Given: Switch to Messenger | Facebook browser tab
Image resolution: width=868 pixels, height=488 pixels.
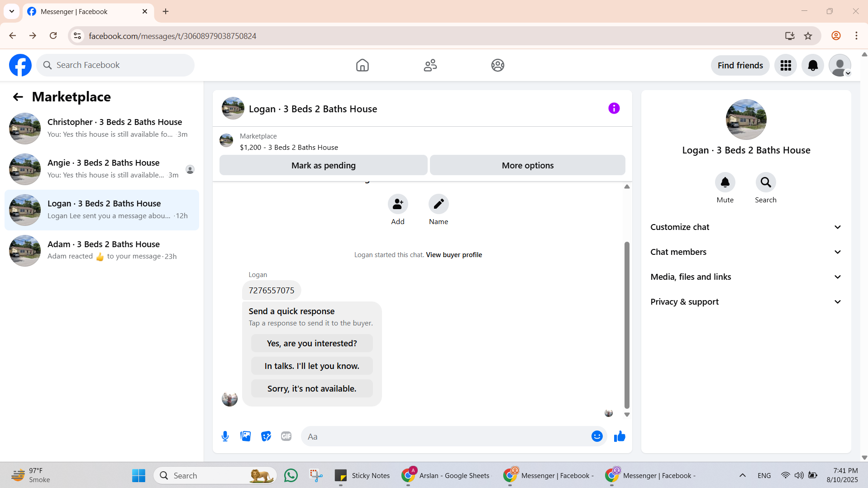Looking at the screenshot, I should tap(88, 12).
